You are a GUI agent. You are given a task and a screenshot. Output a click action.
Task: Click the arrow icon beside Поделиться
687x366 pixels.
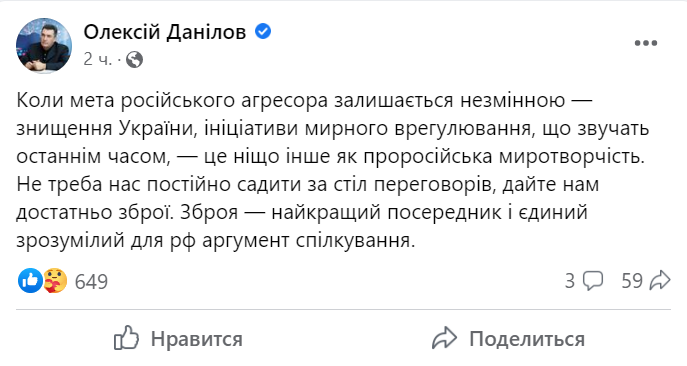444,338
